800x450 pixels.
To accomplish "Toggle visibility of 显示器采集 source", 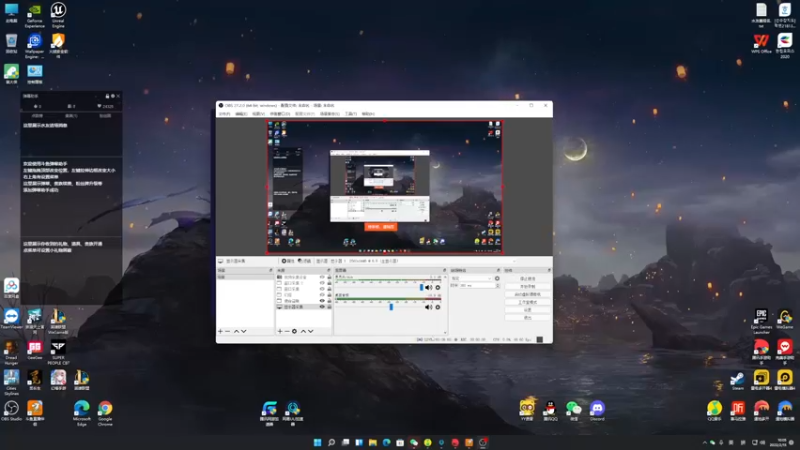I will click(322, 307).
